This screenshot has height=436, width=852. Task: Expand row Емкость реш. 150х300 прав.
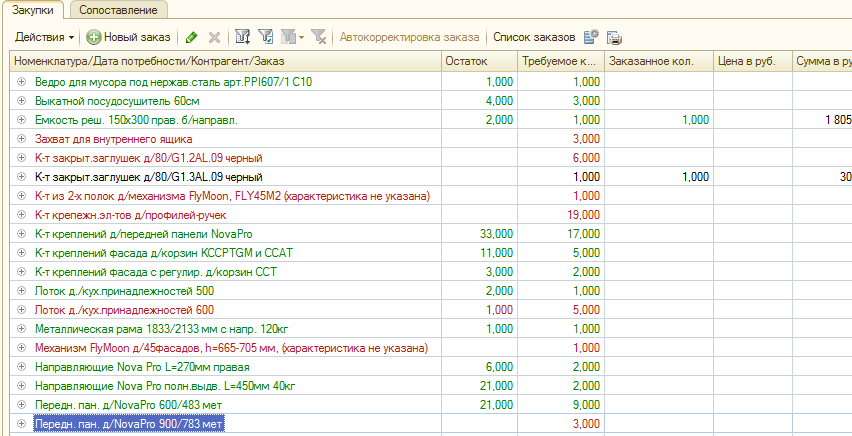(21, 120)
